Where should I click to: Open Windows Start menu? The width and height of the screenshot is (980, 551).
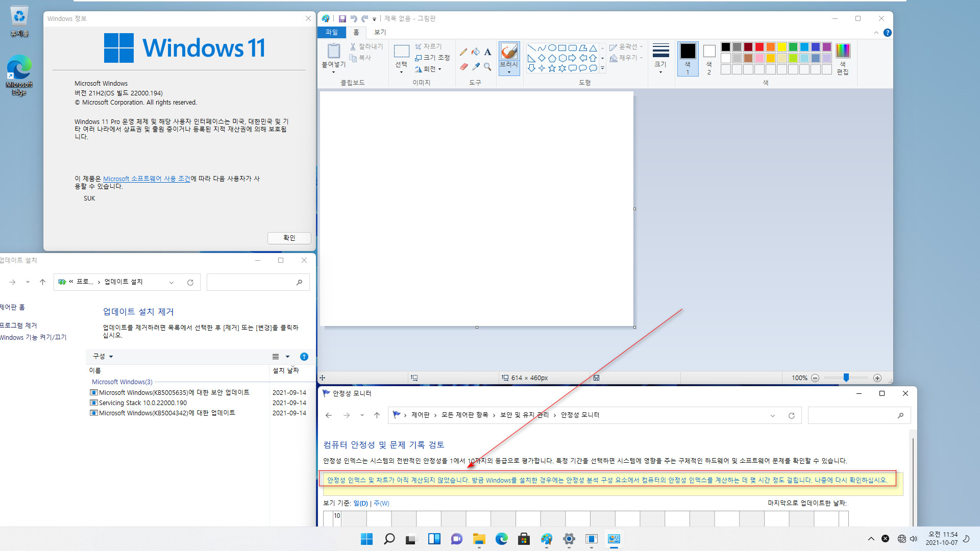366,539
